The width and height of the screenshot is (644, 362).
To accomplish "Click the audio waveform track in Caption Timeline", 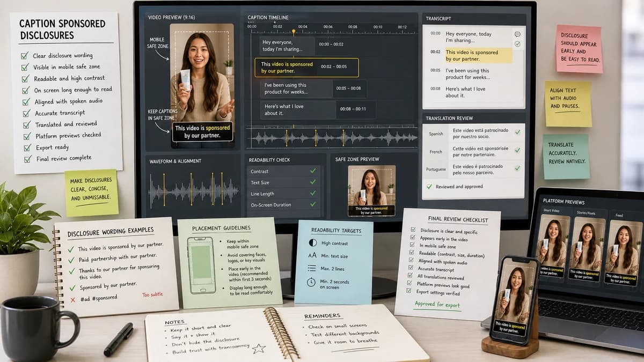I will tap(332, 138).
